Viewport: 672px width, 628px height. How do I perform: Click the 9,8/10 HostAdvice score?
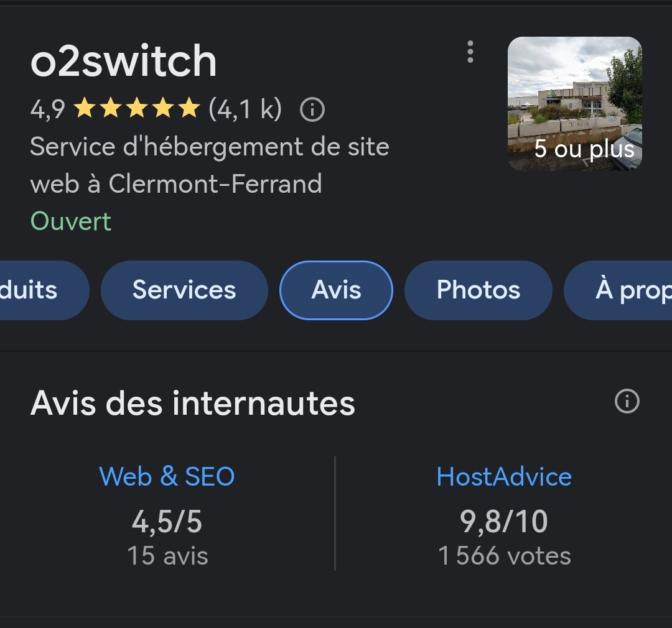point(504,522)
